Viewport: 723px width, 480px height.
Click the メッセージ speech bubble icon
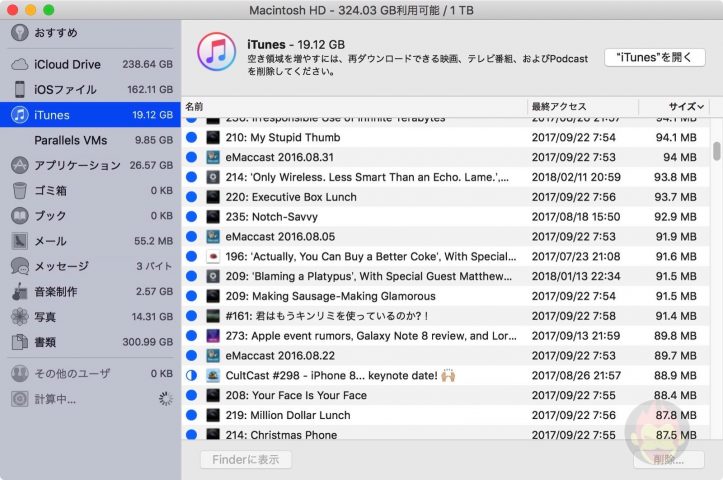pyautogui.click(x=19, y=266)
